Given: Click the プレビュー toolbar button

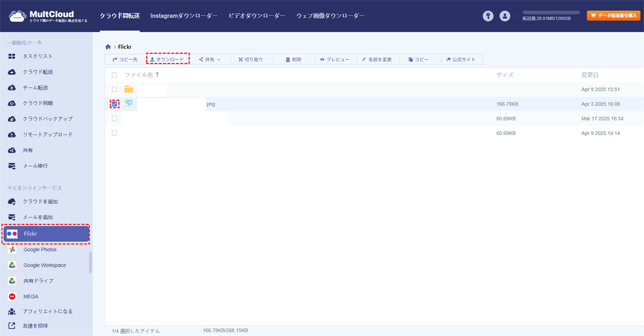Looking at the screenshot, I should (x=335, y=59).
